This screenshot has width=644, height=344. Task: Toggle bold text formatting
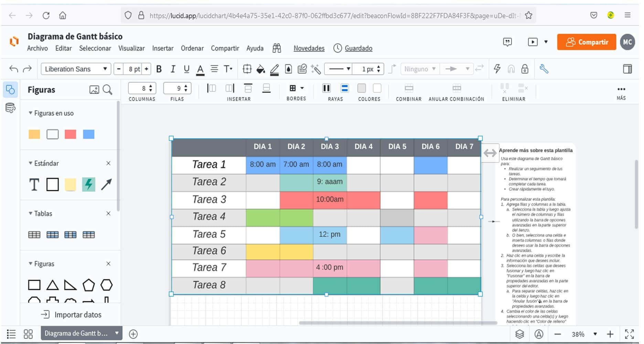tap(159, 69)
